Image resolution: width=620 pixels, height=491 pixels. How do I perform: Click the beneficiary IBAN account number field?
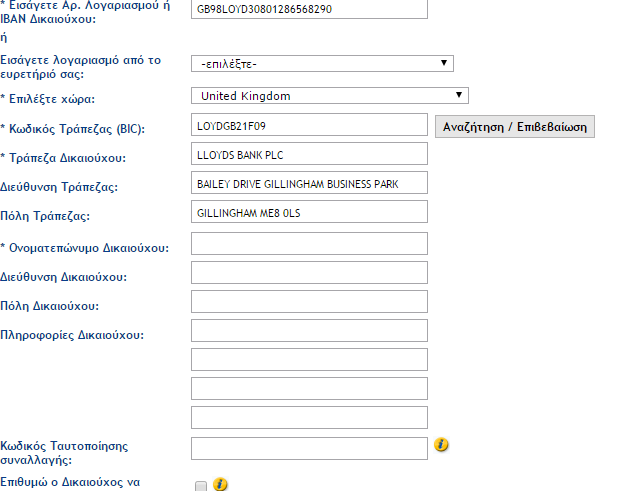pos(309,9)
